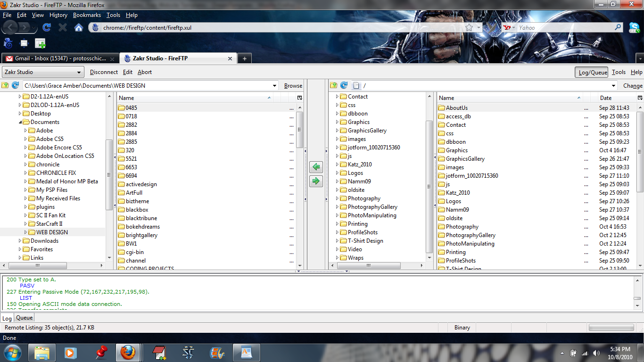Open the File menu
644x362 pixels.
pos(7,15)
